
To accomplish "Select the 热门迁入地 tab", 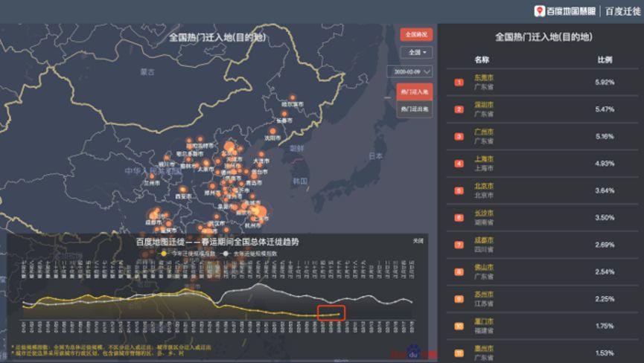I will coord(415,91).
